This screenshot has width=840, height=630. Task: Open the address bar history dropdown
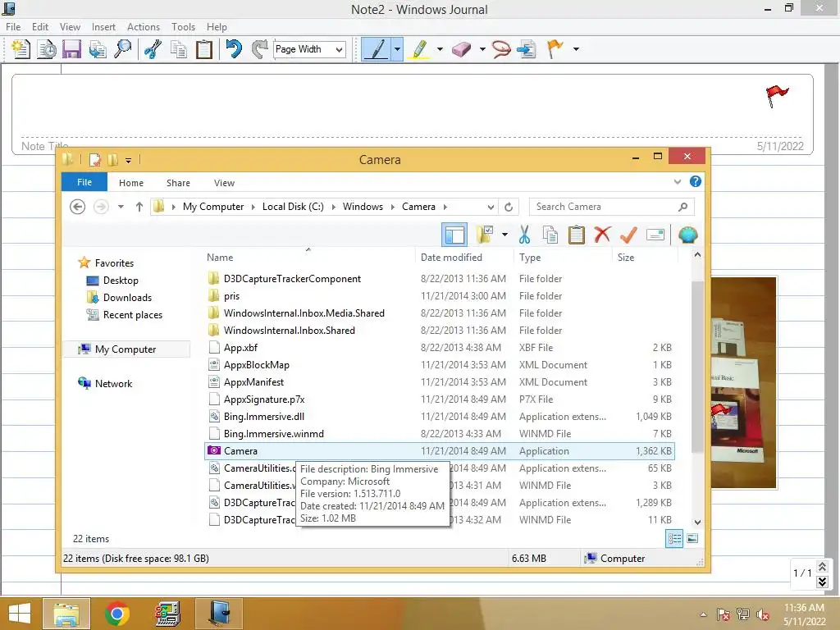491,207
